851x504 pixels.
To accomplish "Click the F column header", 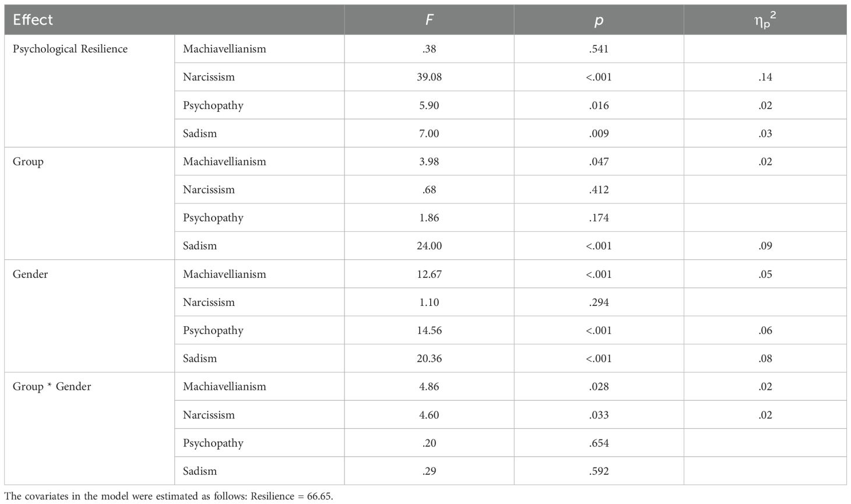I will [429, 20].
